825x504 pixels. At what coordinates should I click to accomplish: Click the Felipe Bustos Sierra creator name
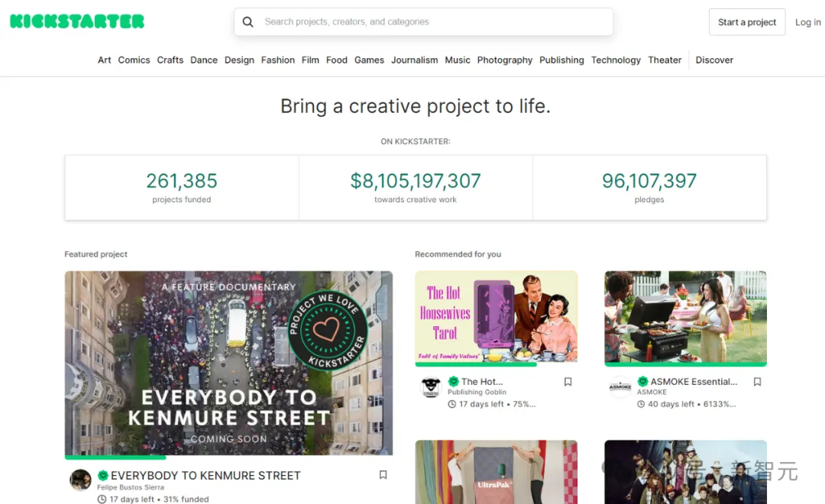[x=131, y=488]
